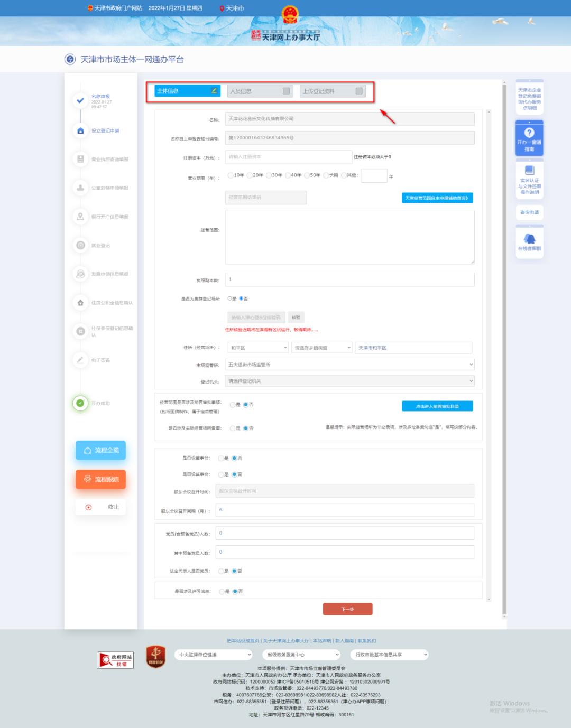571x728 pixels.
Task: Click the 股东会议召开周期 input field
Action: pos(345,510)
